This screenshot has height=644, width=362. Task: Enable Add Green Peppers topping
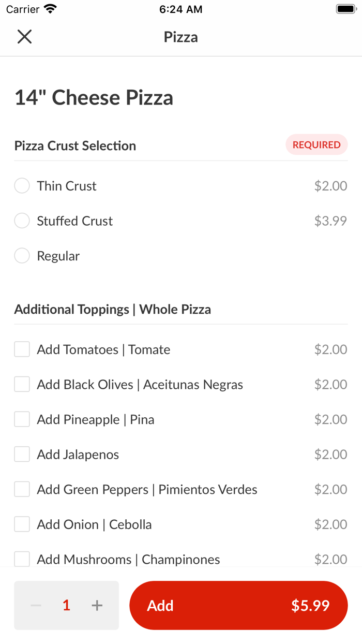22,489
